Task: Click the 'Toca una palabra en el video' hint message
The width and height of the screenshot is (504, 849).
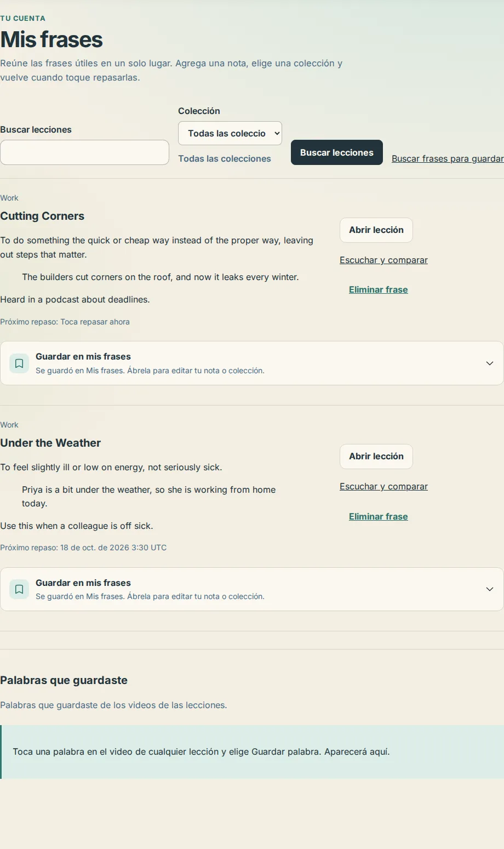Action: click(201, 751)
